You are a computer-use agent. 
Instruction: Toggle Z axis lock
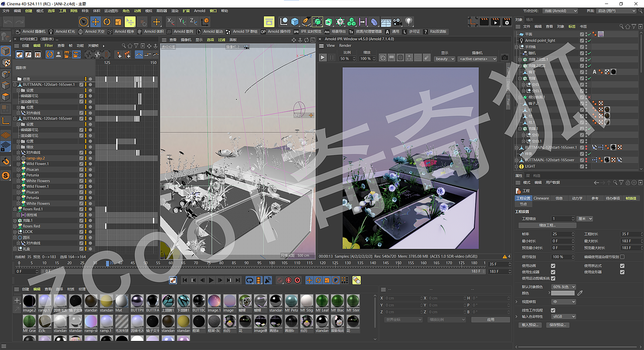(x=194, y=22)
